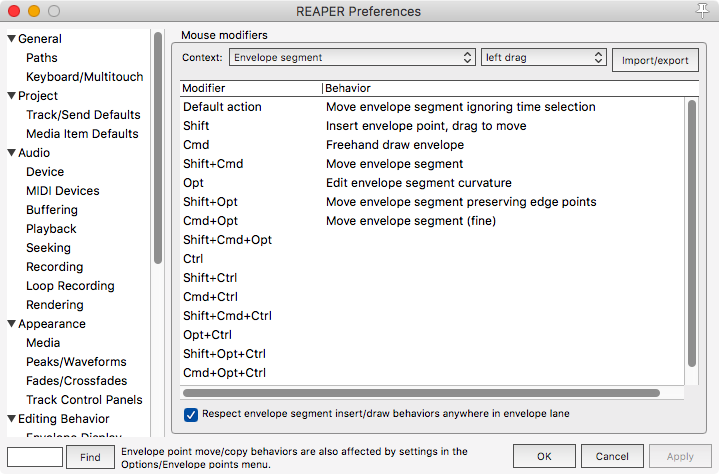Select the Opt modifier row
The height and width of the screenshot is (474, 719).
(431, 183)
